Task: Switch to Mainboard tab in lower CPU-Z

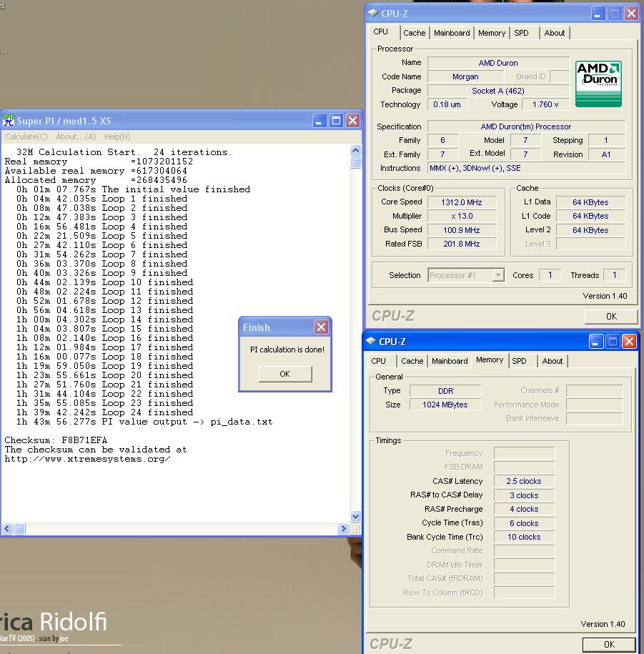Action: [450, 361]
